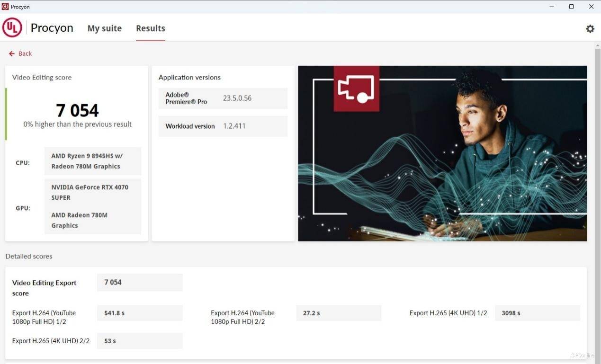
Task: Open the Results tab
Action: 150,28
